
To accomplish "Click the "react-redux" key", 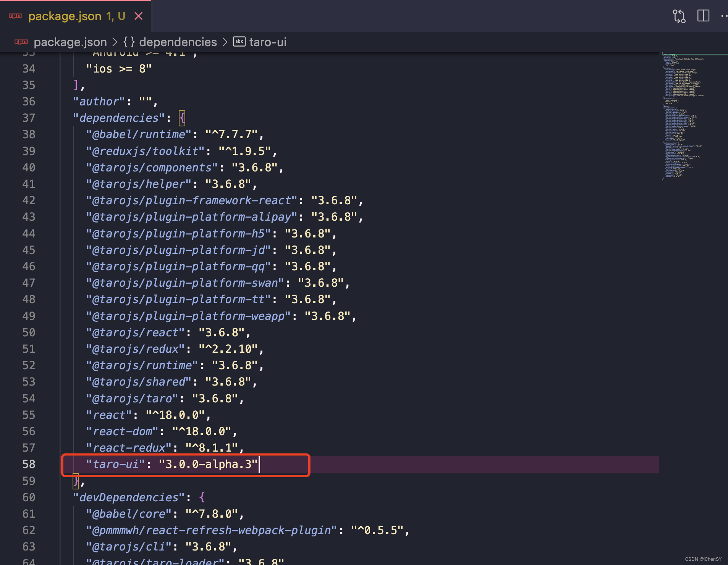I will coord(129,448).
